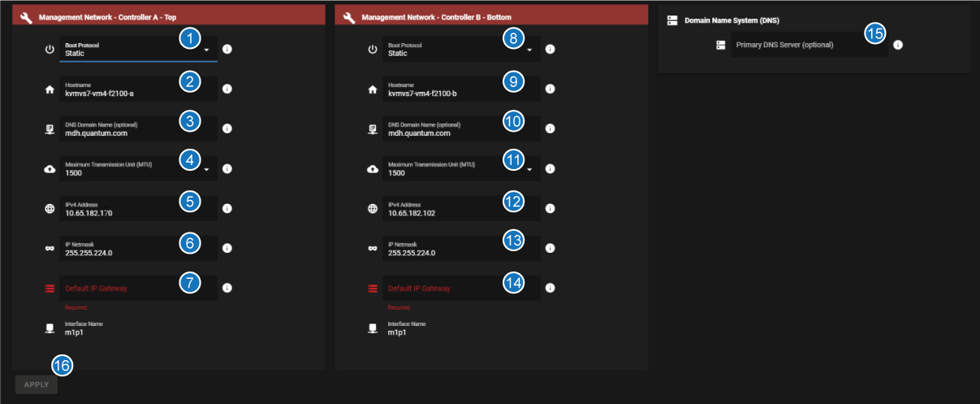Click info icon beside Controller A Boot Protocol
Image resolution: width=980 pixels, height=404 pixels.
[227, 50]
